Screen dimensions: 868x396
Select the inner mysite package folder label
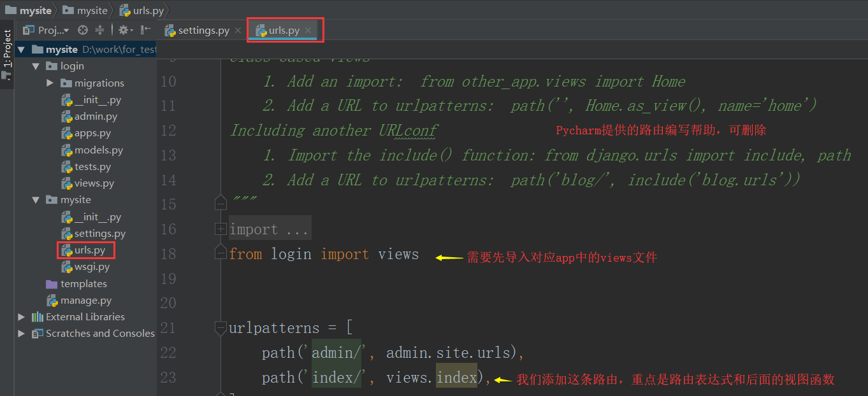pos(76,200)
